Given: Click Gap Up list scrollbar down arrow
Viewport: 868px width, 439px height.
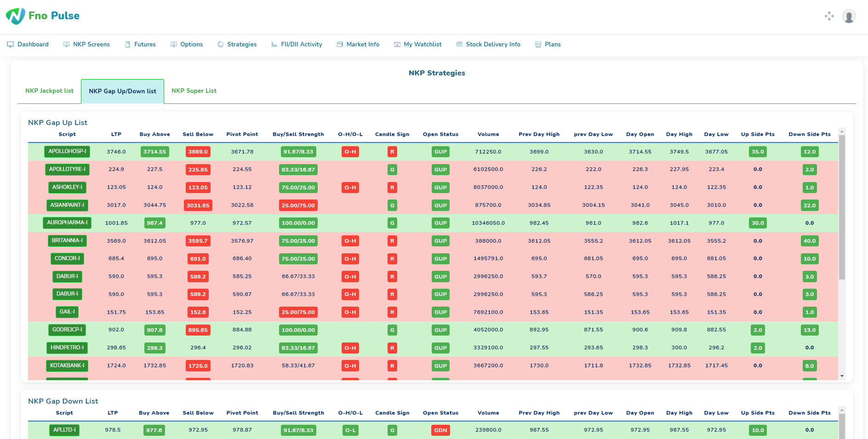Looking at the screenshot, I should tap(842, 376).
